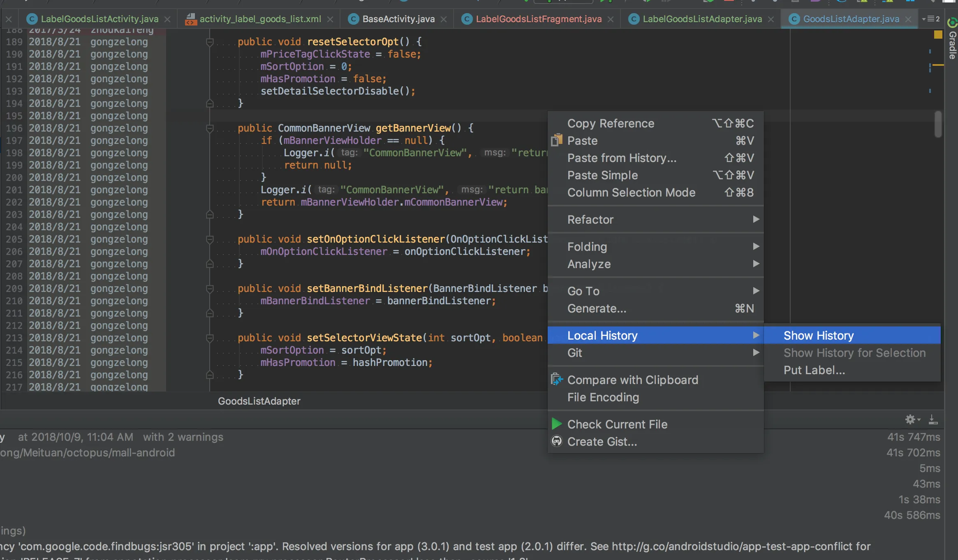Open the hidden tabs dropdown list
Screen dimensions: 958x560
pyautogui.click(x=931, y=19)
